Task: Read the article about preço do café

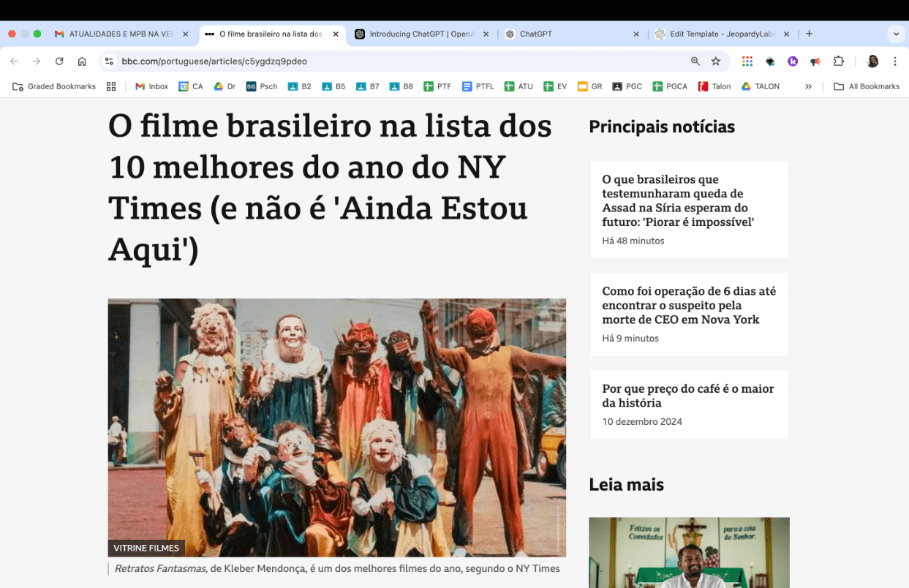Action: pos(688,396)
